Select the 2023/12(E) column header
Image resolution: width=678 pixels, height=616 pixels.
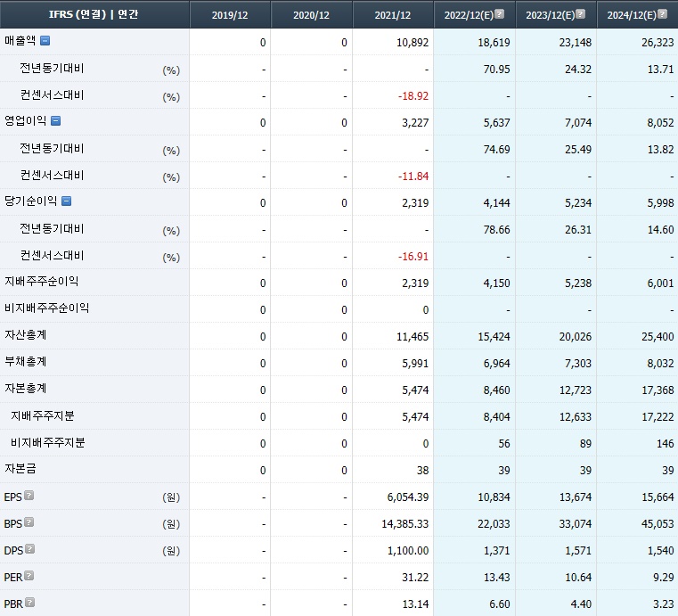coord(550,15)
